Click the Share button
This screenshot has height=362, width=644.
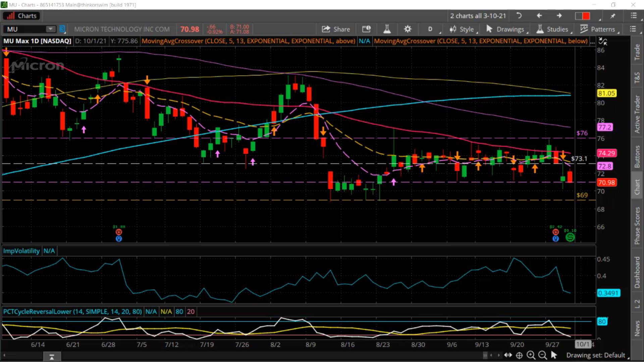click(336, 29)
